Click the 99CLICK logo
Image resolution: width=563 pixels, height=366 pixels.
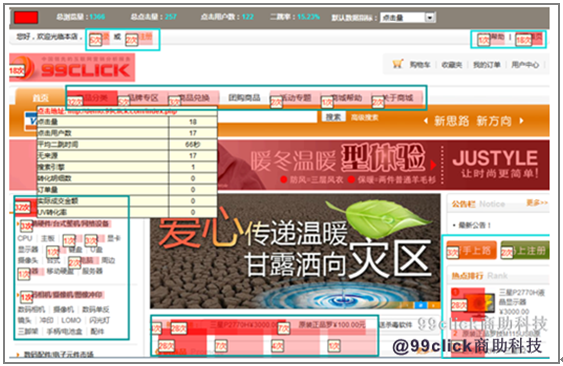(72, 68)
